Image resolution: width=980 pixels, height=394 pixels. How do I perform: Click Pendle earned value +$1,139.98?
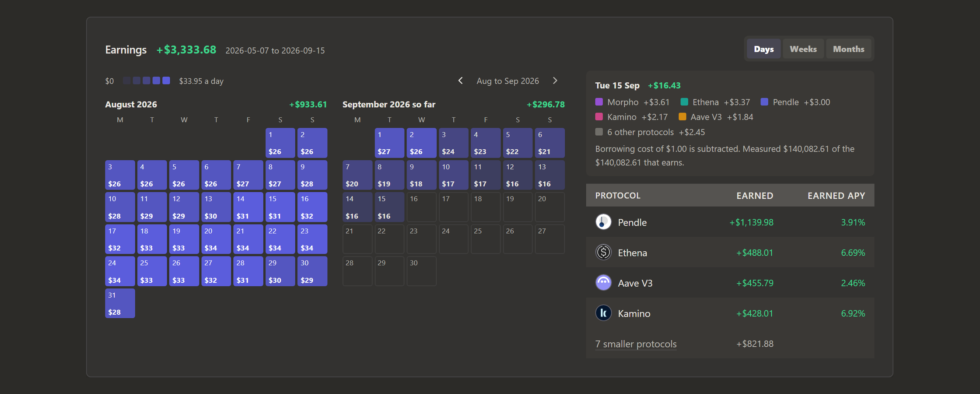[751, 222]
